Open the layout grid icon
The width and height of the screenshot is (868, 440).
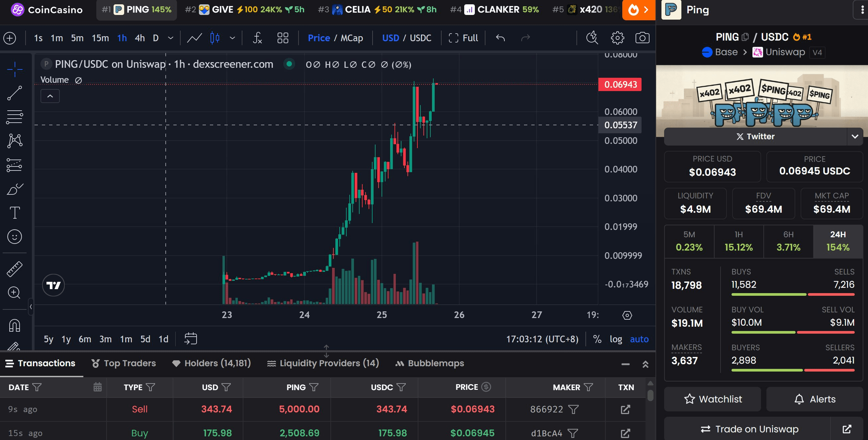pos(282,38)
